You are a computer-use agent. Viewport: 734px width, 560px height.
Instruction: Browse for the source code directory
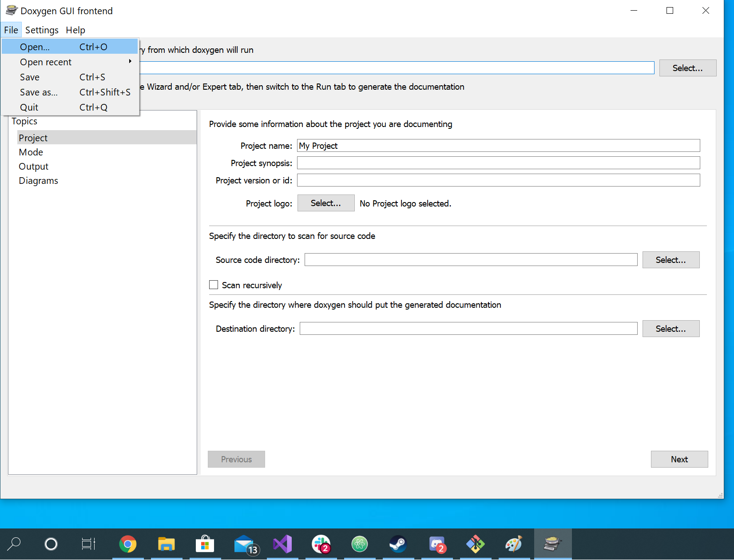point(671,260)
